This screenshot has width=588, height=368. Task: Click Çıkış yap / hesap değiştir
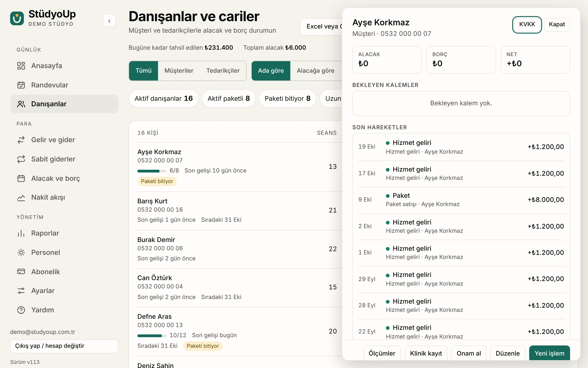coord(64,346)
